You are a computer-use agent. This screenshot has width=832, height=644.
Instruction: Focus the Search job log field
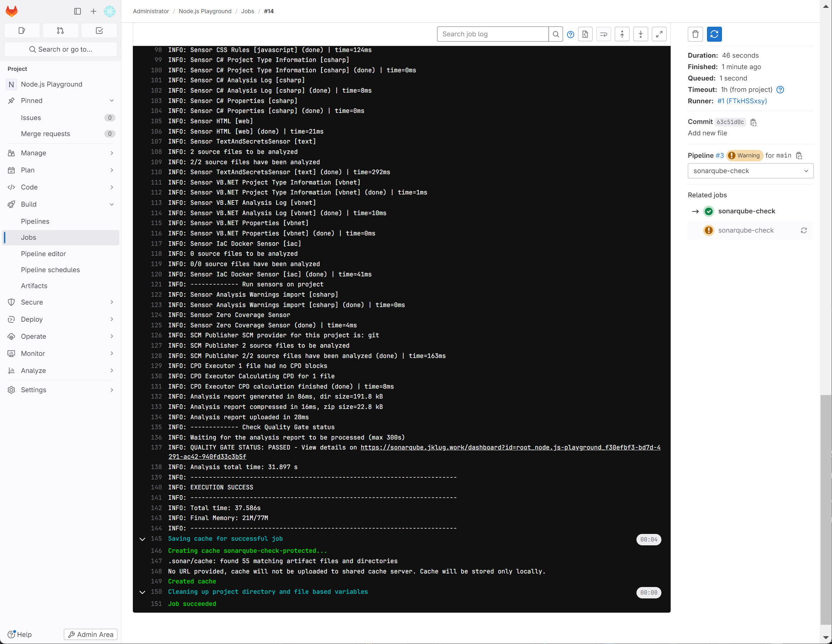coord(493,34)
